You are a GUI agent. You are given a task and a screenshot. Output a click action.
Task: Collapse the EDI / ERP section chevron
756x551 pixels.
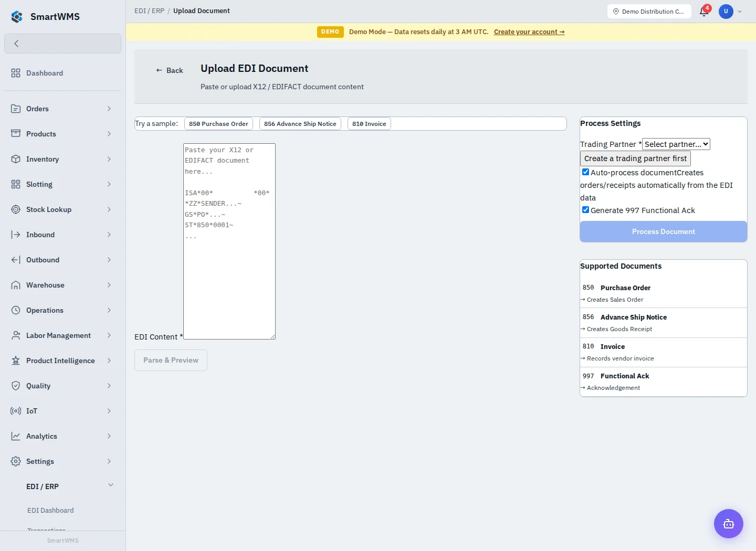pos(111,485)
